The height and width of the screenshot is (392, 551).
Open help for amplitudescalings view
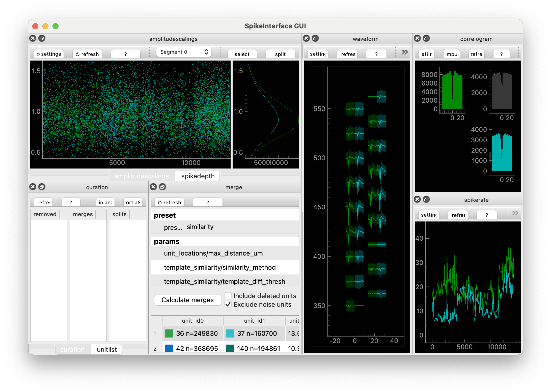125,54
